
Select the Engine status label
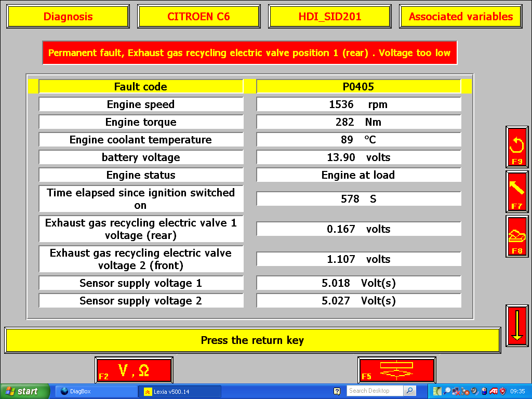point(141,175)
